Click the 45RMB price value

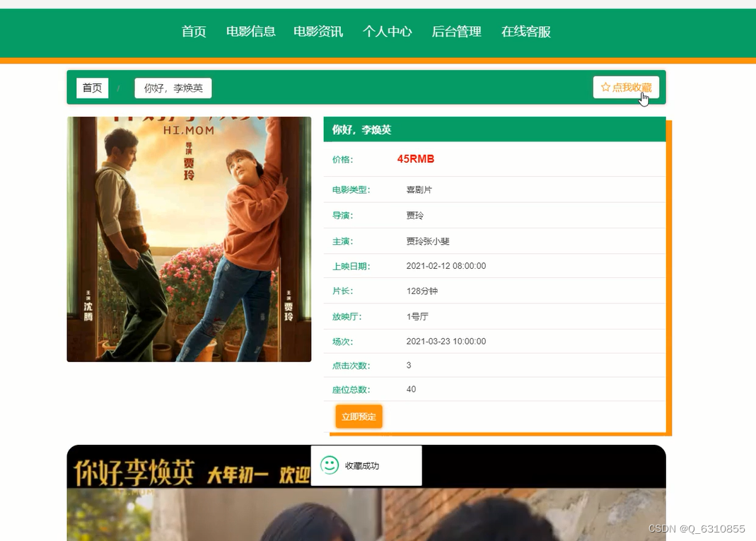coord(416,159)
